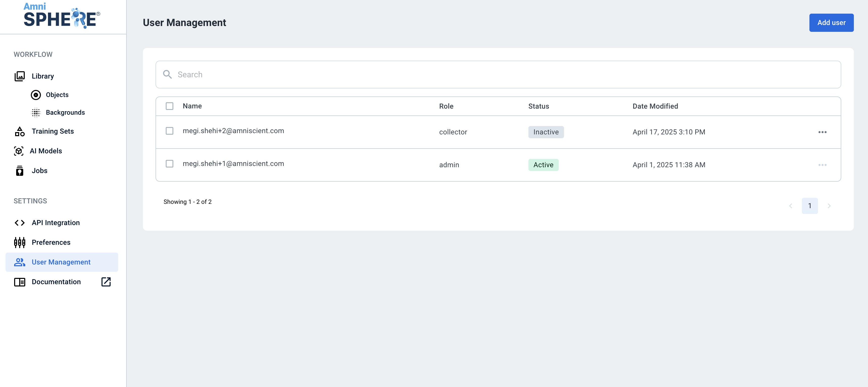This screenshot has width=868, height=387.
Task: Open Objects via its target icon
Action: click(x=36, y=95)
